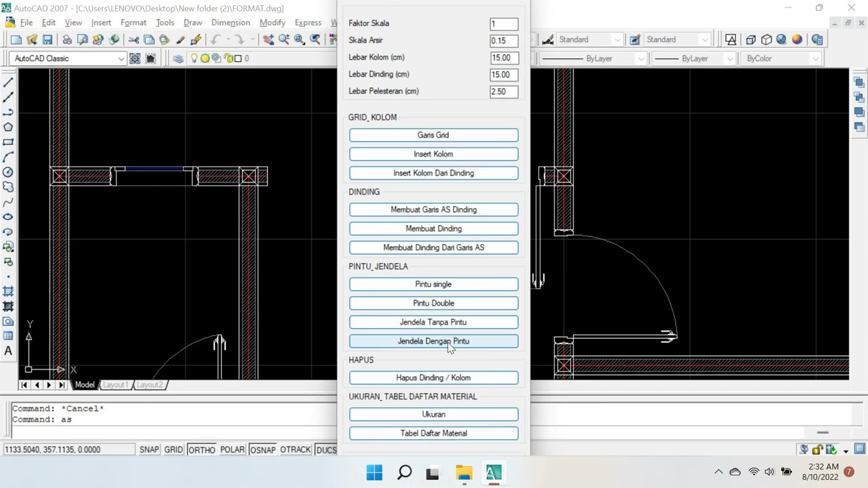Open the Insert menu
This screenshot has width=868, height=488.
(x=101, y=22)
